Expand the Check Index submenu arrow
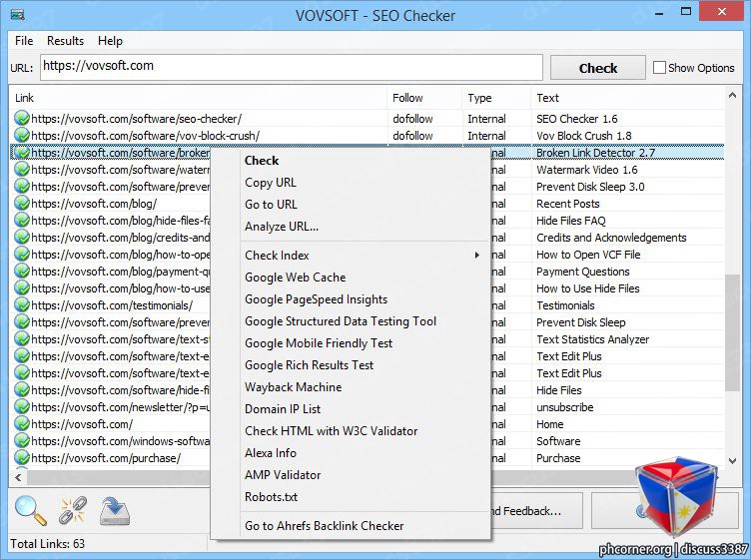The height and width of the screenshot is (560, 751). click(476, 256)
